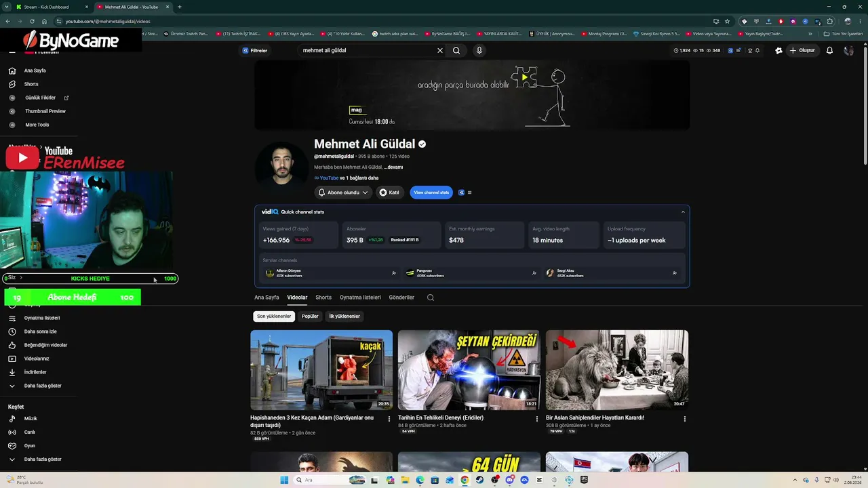This screenshot has height=488, width=868.
Task: Track the Alfanın Dünyası similar channel
Action: click(394, 273)
